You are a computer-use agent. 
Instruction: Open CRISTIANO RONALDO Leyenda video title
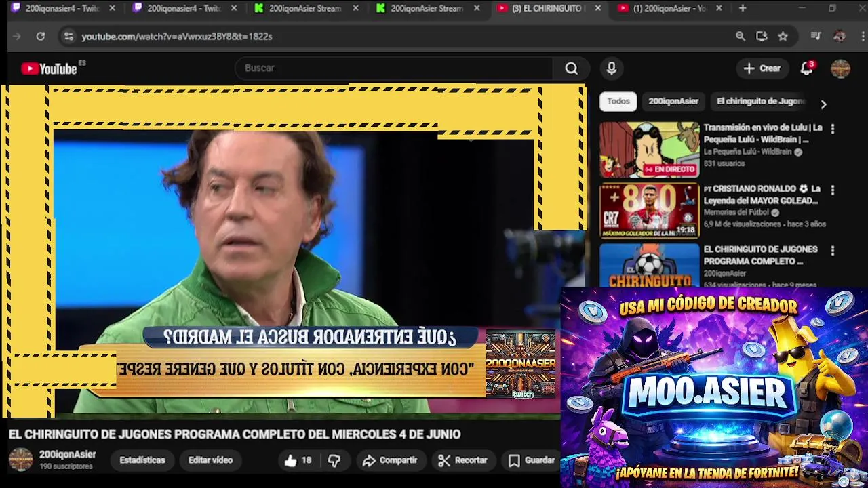tap(762, 195)
